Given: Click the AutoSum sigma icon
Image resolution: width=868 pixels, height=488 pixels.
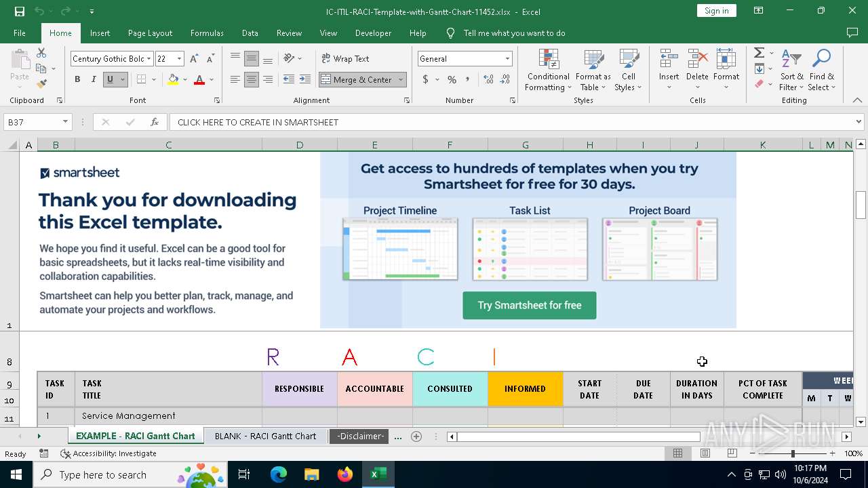Looking at the screenshot, I should (759, 53).
